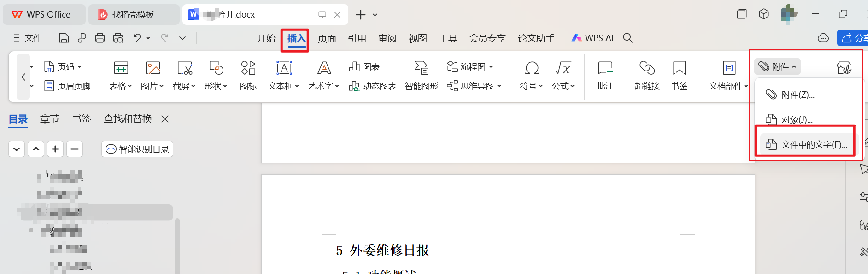Insert a picture using the 图片 icon
This screenshot has width=868, height=274.
point(152,75)
